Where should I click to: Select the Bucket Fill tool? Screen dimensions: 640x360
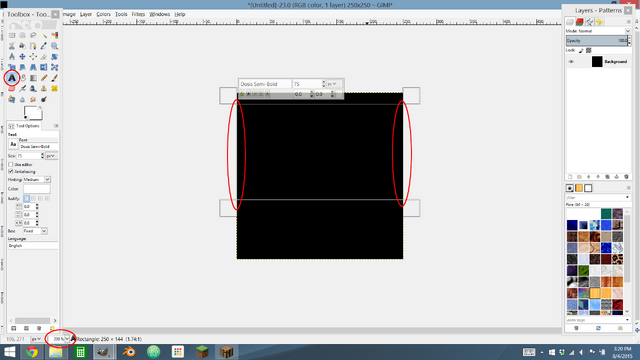pyautogui.click(x=22, y=78)
